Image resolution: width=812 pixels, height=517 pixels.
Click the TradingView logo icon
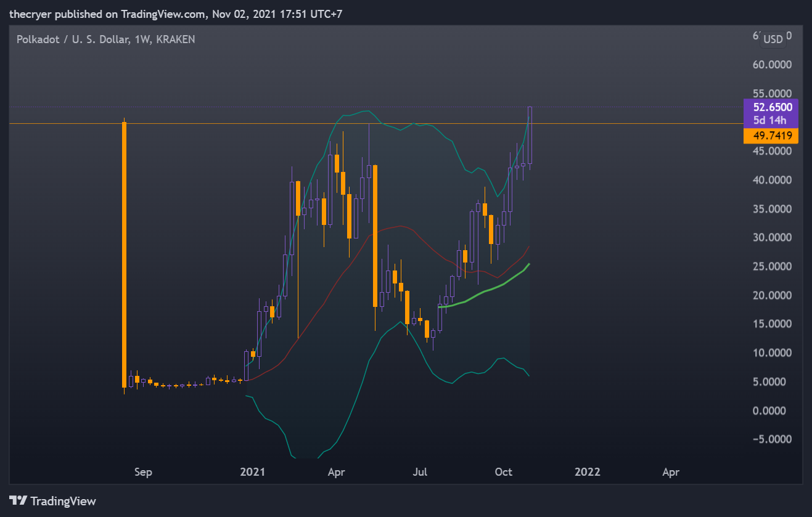(x=18, y=501)
